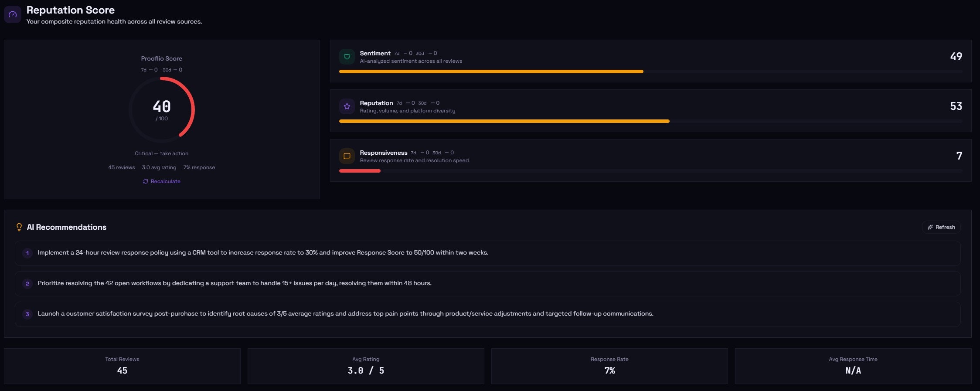
Task: Click the circular arrows icon beside Recalculate
Action: pos(146,181)
